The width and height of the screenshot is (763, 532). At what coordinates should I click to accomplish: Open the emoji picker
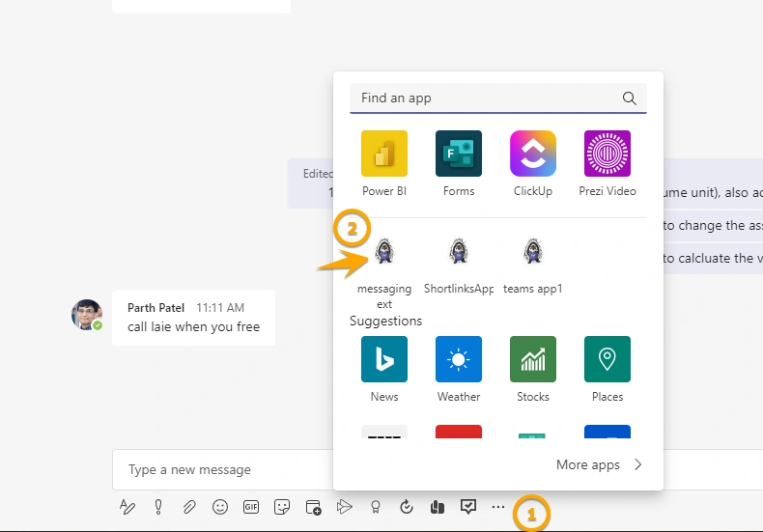(x=220, y=507)
